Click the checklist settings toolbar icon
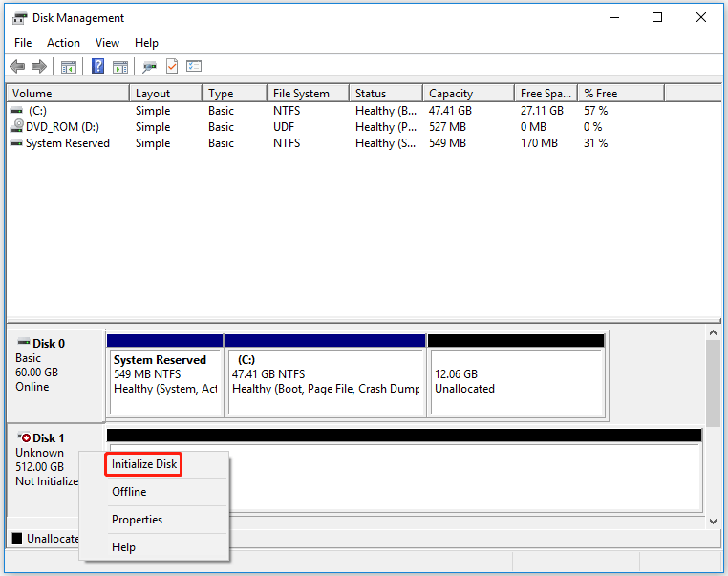 click(x=194, y=67)
